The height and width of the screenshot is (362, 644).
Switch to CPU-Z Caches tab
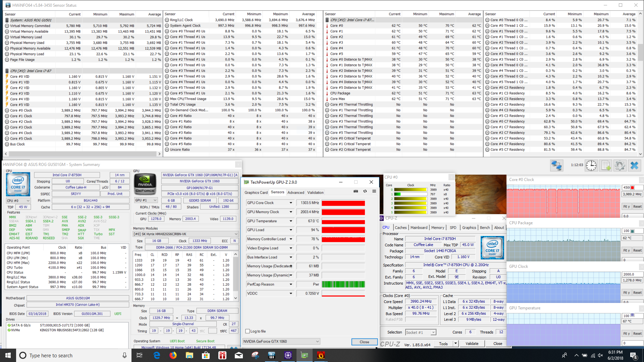400,228
